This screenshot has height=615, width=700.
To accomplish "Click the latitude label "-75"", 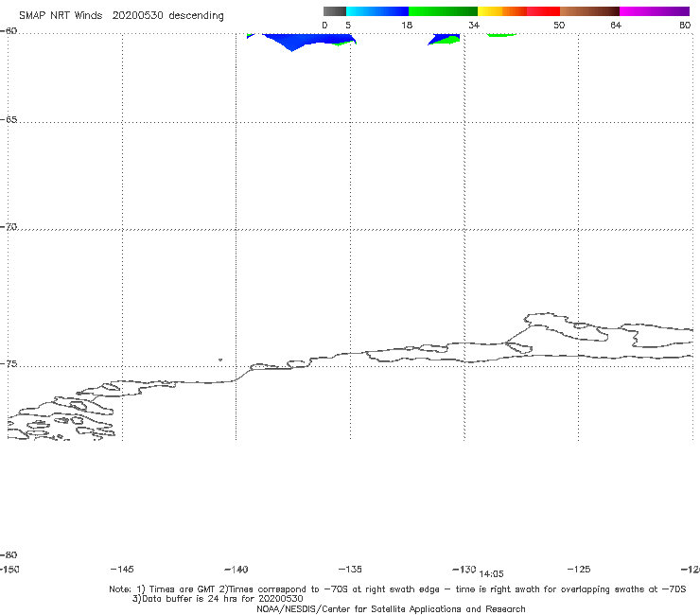I will [9, 363].
